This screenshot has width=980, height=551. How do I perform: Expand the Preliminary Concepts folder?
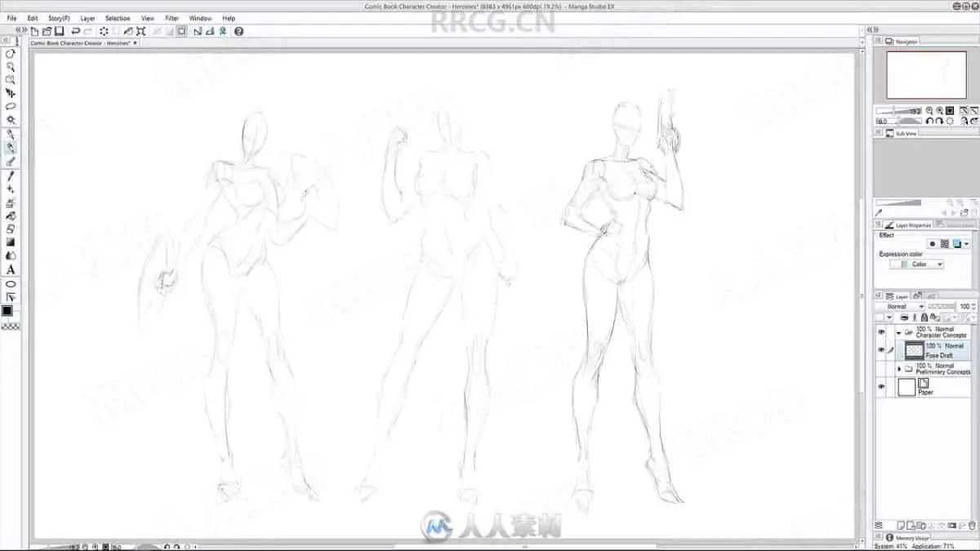pyautogui.click(x=899, y=369)
